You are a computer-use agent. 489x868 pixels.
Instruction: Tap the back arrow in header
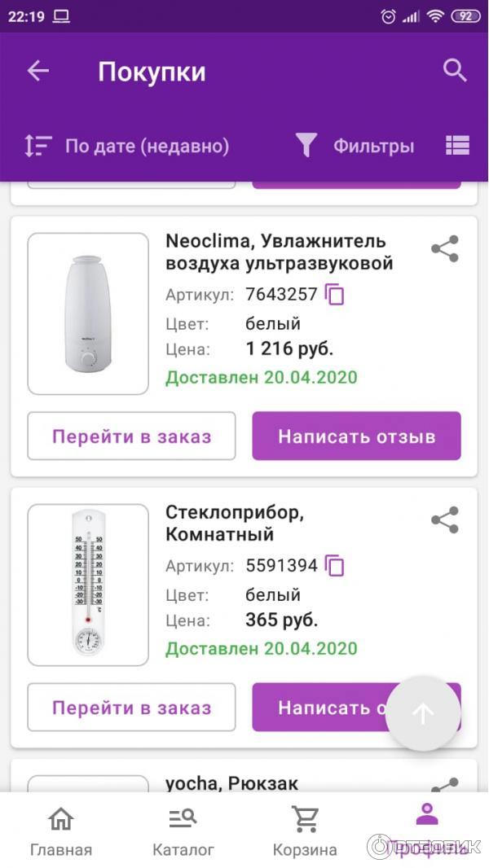point(38,72)
